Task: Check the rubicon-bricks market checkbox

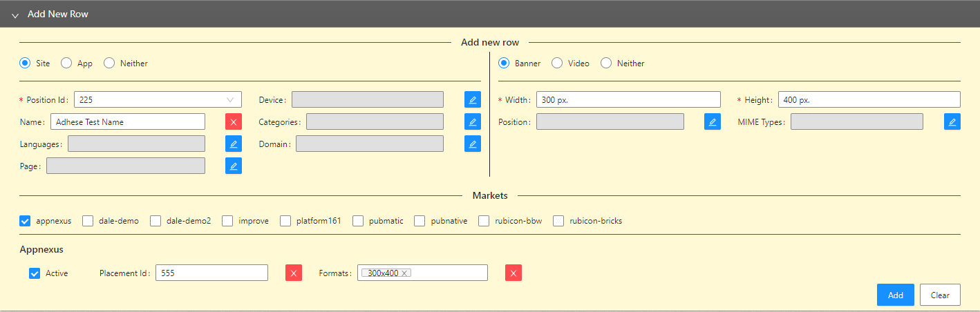Action: click(558, 221)
